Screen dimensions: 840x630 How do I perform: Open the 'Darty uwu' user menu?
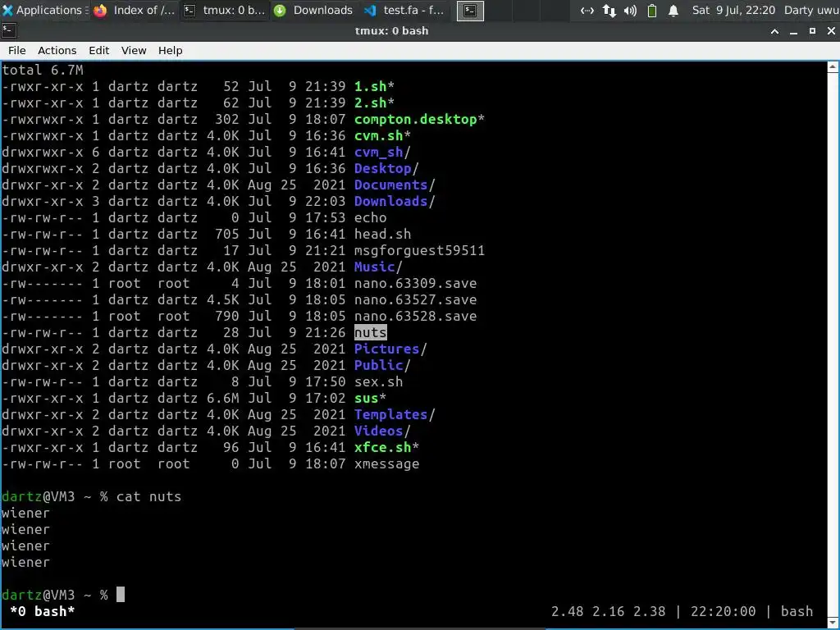(811, 10)
